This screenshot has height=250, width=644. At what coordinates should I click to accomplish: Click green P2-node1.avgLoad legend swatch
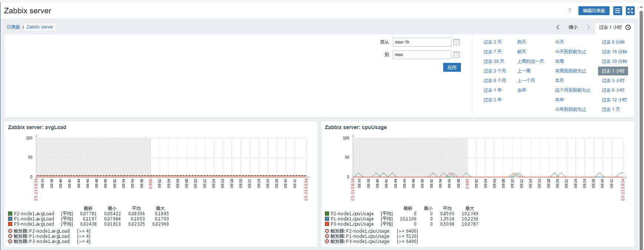(10, 214)
